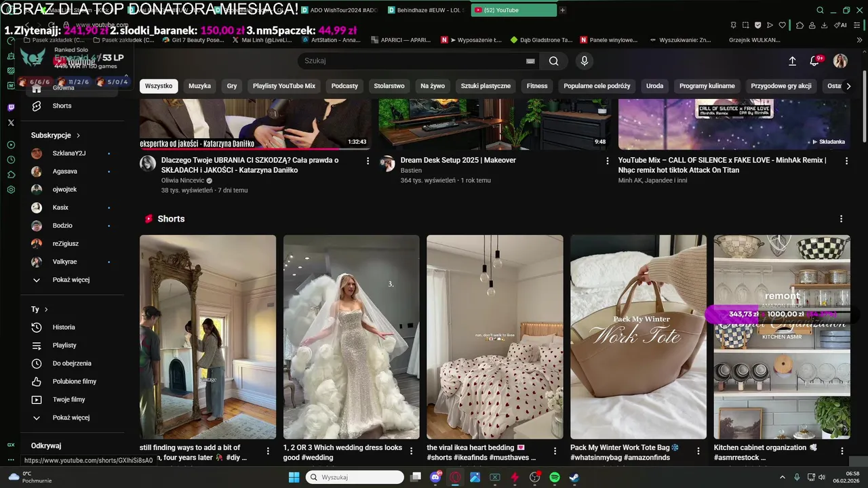Open the account avatar menu
The width and height of the screenshot is (868, 488).
click(840, 61)
